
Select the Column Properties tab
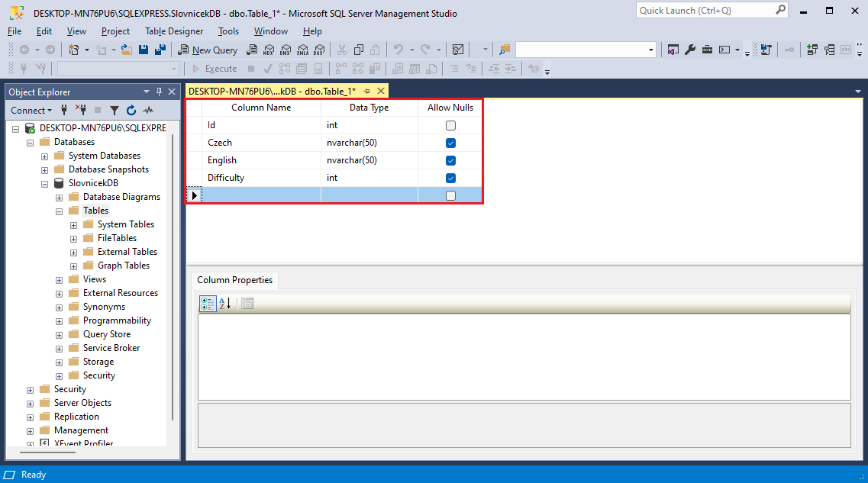[234, 280]
